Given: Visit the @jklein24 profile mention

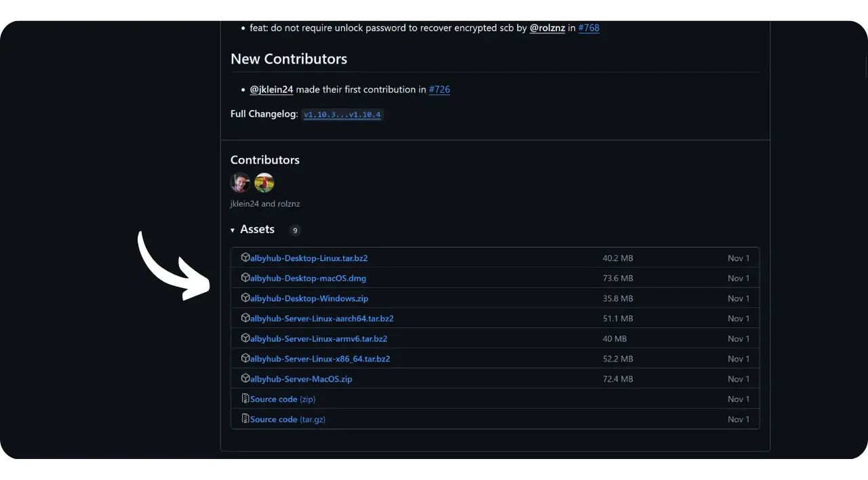Looking at the screenshot, I should pyautogui.click(x=271, y=89).
